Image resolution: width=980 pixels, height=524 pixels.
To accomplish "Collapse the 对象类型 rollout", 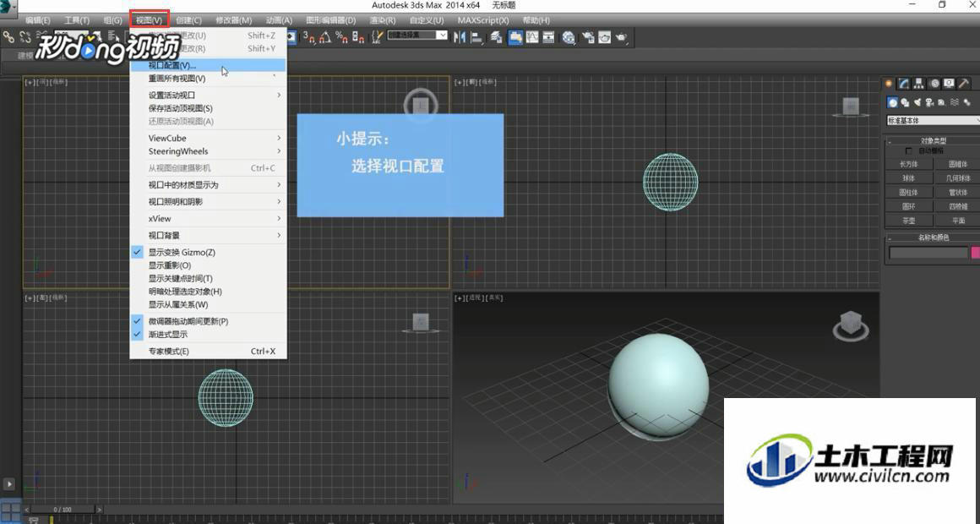I will [x=934, y=140].
